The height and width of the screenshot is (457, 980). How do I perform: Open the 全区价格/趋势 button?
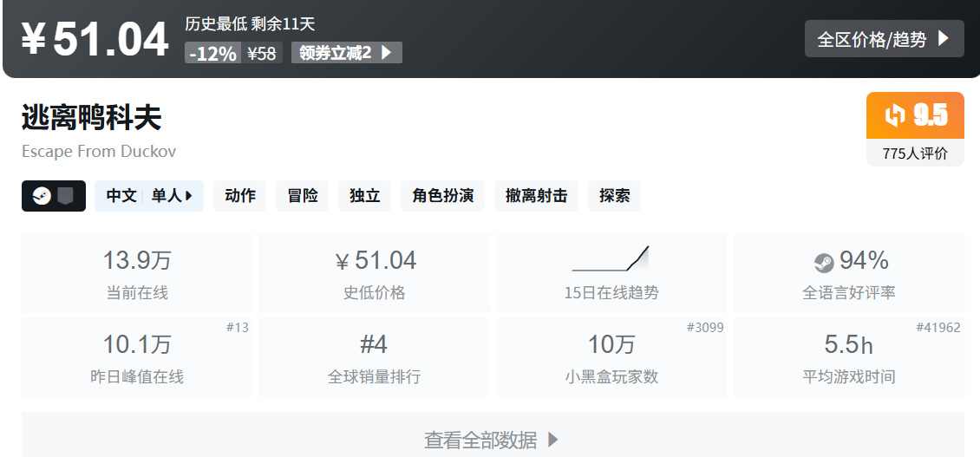point(884,39)
